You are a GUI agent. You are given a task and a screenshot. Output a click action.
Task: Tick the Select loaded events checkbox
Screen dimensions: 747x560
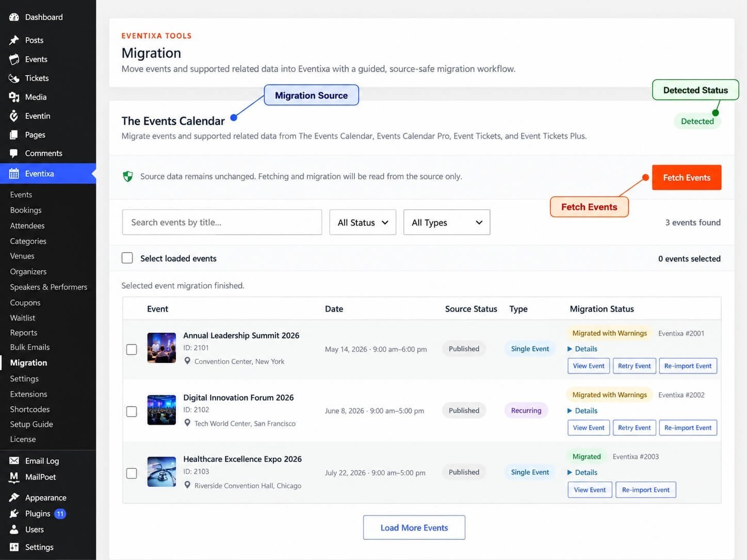click(x=127, y=258)
